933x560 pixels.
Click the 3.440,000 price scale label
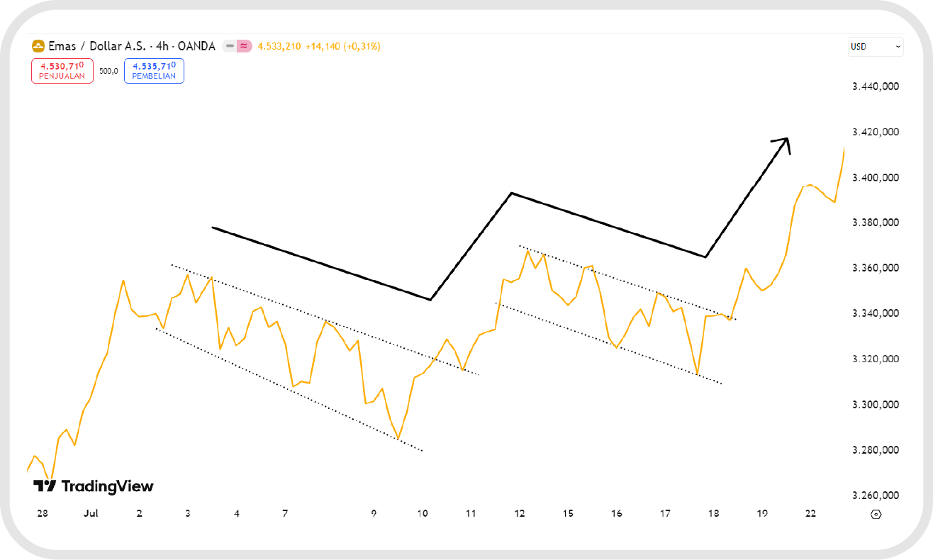(x=876, y=86)
